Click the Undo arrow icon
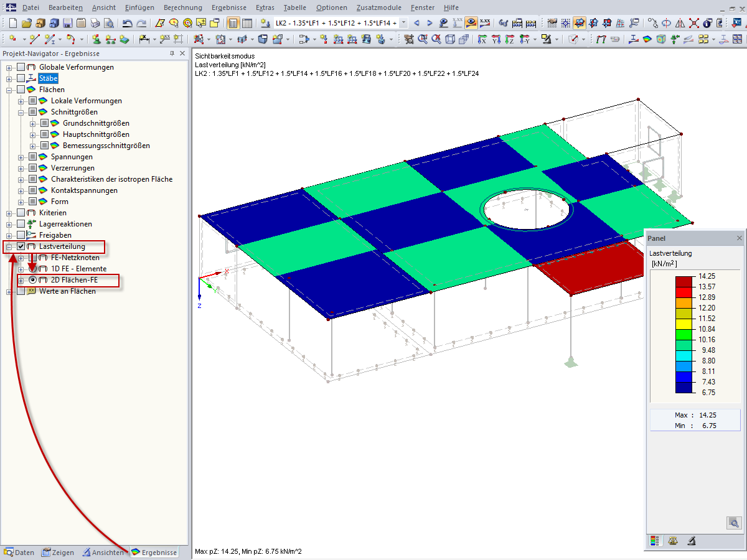747x560 pixels. click(x=127, y=23)
